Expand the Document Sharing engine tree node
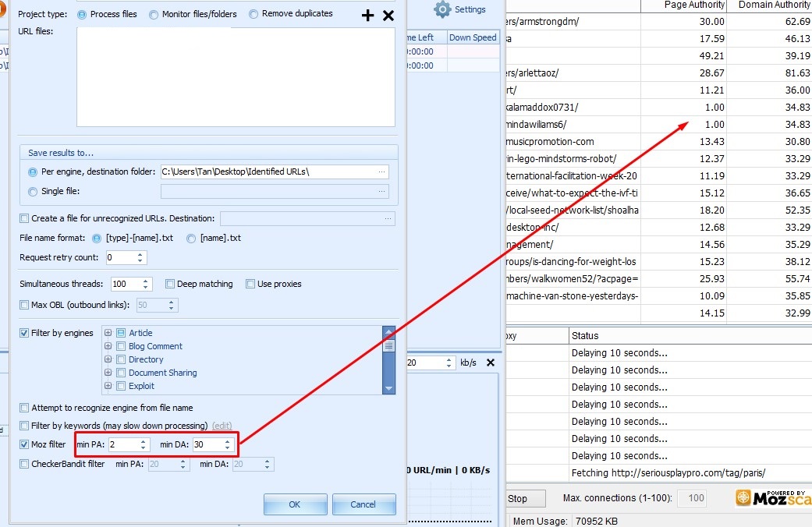This screenshot has width=812, height=527. [108, 372]
